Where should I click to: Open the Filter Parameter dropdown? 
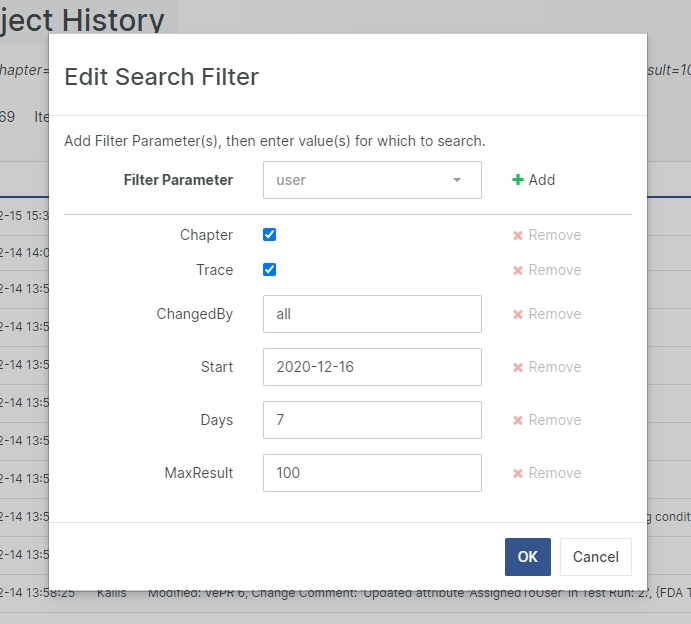coord(371,180)
